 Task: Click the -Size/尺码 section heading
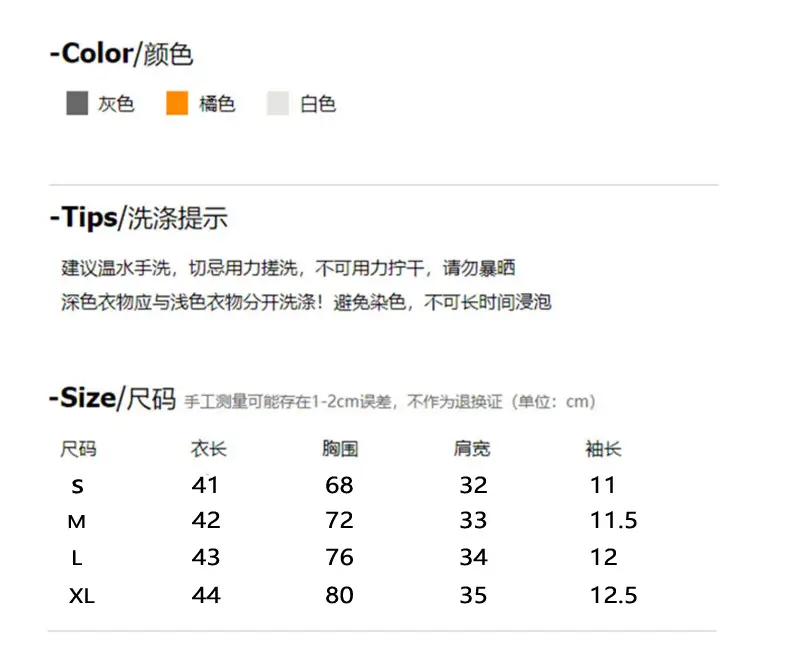[112, 398]
